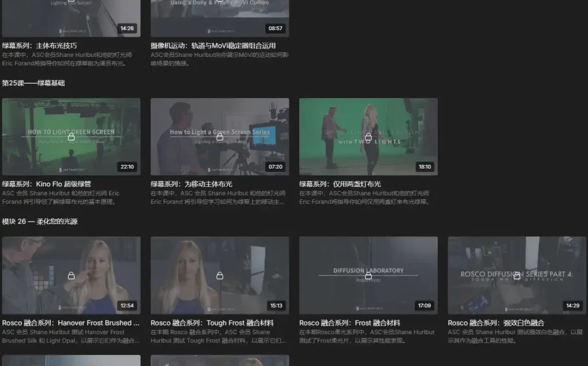
Task: Click lock icon on Kino Flo 超级绿管 video
Action: [71, 137]
